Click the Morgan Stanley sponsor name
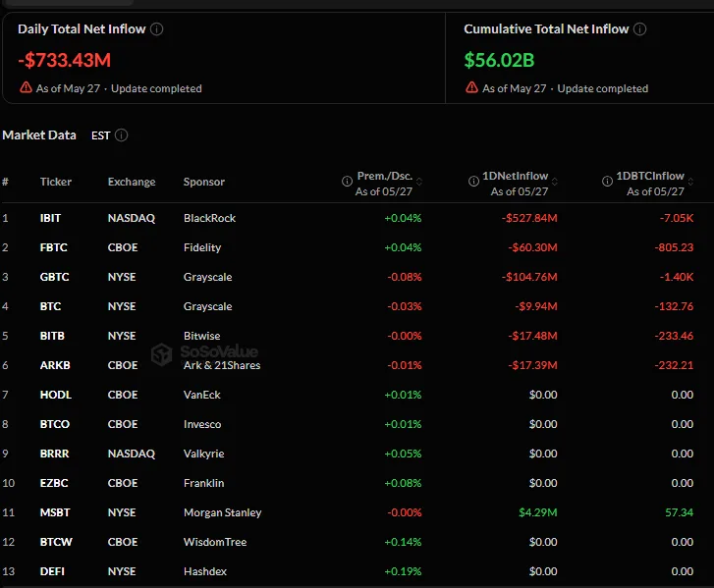Image resolution: width=714 pixels, height=588 pixels. tap(222, 512)
